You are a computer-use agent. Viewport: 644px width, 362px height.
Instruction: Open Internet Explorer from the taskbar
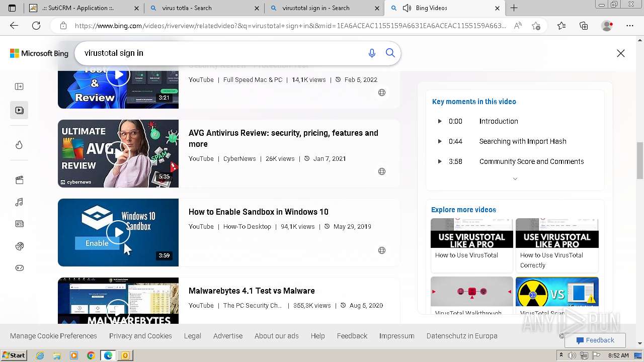[40, 355]
